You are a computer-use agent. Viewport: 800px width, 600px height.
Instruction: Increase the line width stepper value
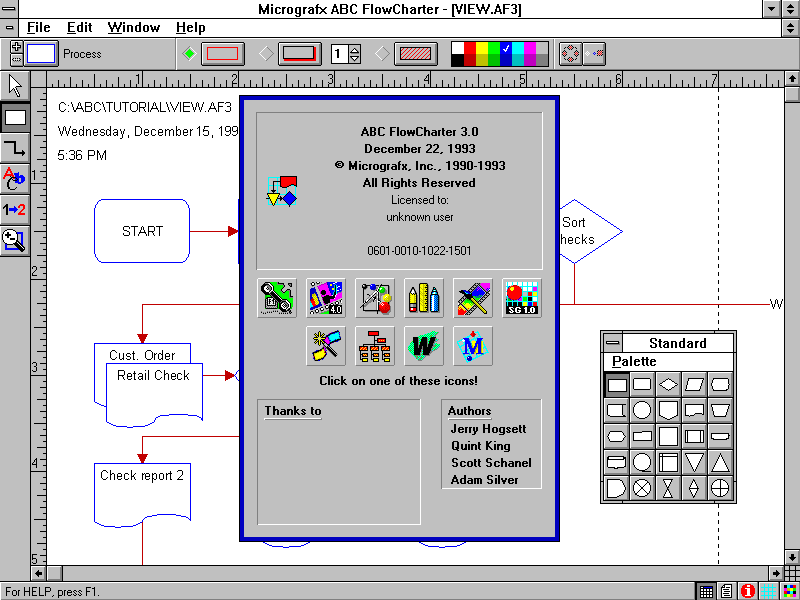(355, 49)
